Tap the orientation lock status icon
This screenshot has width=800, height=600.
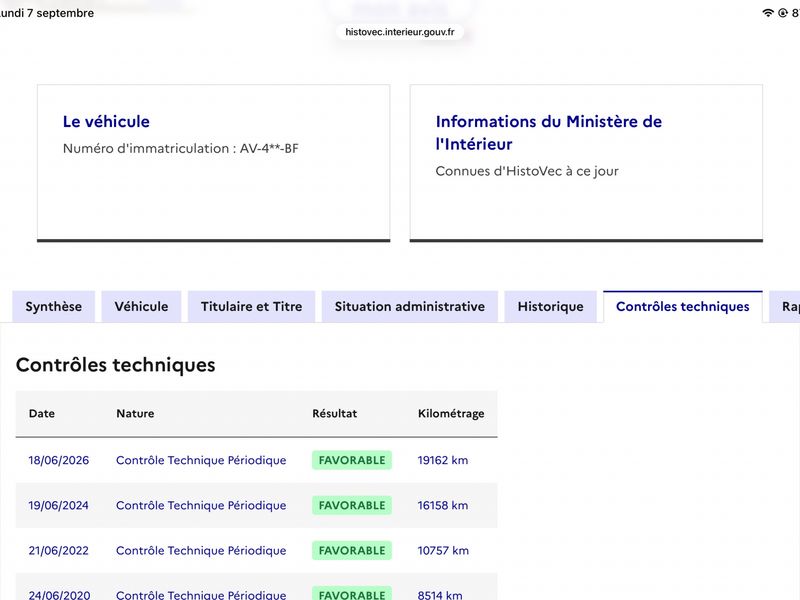click(783, 13)
